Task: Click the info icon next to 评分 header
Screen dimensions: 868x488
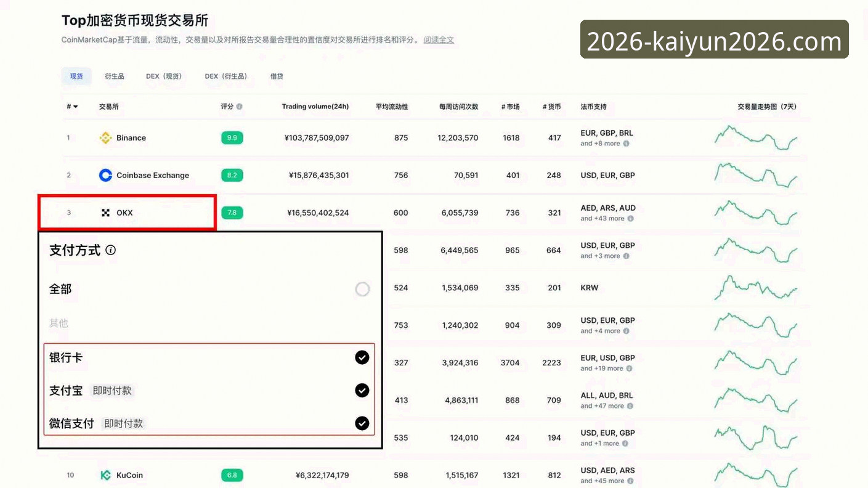Action: [239, 107]
